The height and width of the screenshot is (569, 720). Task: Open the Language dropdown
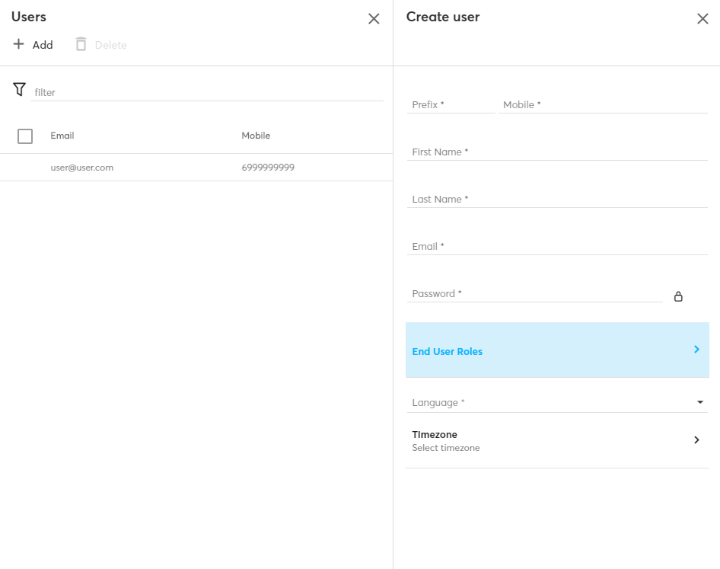pyautogui.click(x=699, y=403)
